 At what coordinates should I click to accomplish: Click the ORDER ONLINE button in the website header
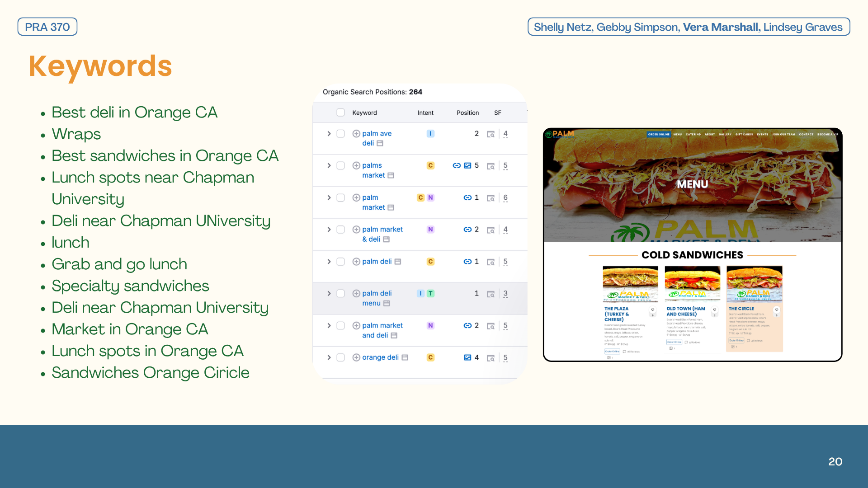point(659,134)
